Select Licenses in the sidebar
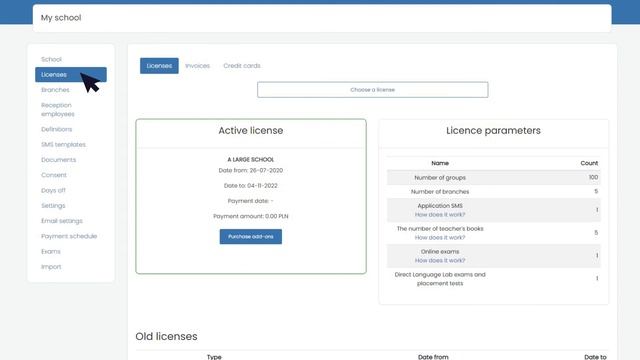The width and height of the screenshot is (640, 360). (71, 75)
